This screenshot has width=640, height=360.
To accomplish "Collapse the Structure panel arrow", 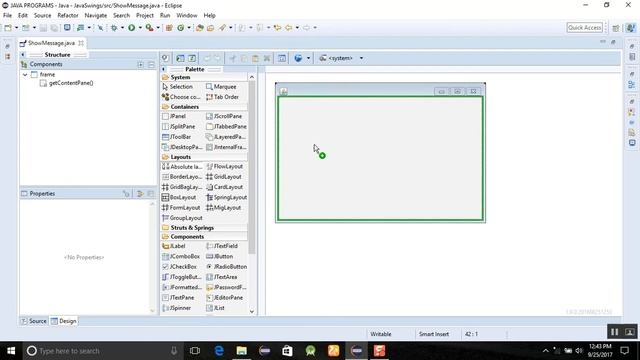I will 23,55.
